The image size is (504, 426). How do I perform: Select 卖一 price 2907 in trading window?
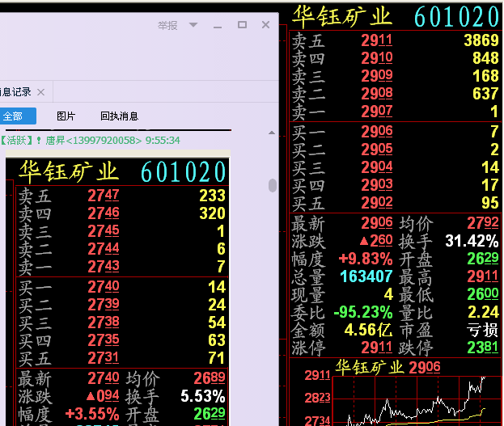pos(377,112)
